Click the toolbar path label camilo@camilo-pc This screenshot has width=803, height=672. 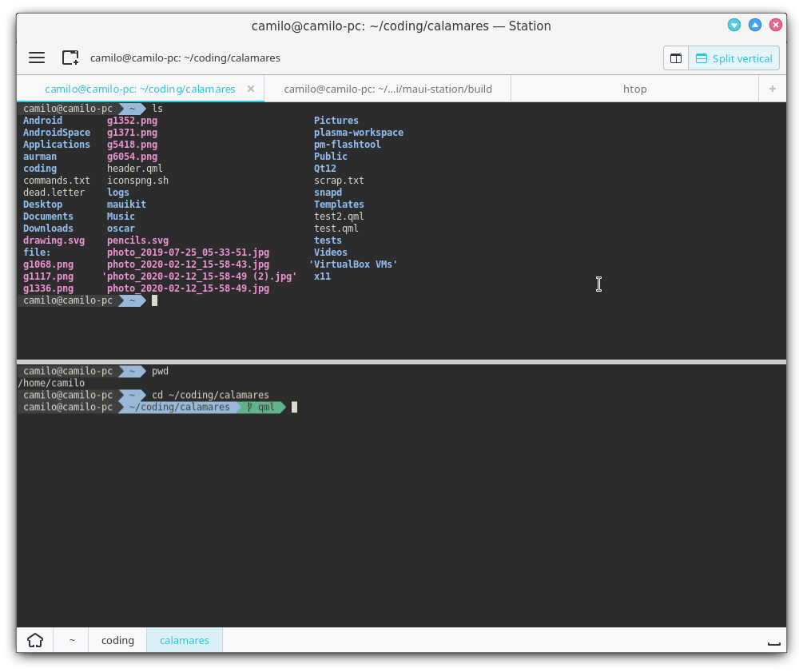(185, 58)
